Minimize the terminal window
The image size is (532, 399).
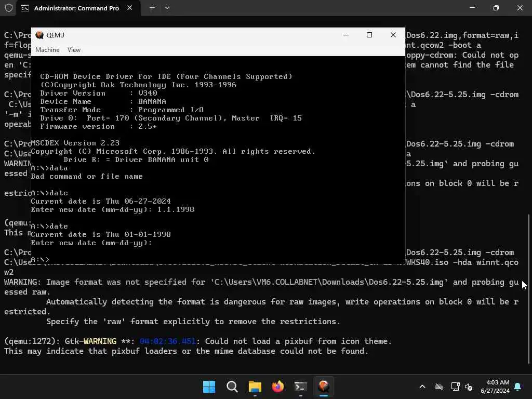472,7
